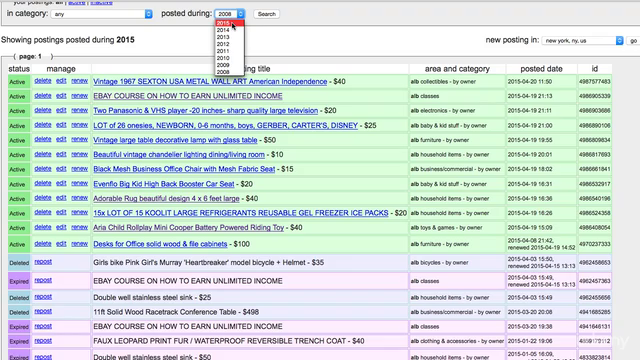
Task: Edit the LOT of 26 onesies posting
Action: click(61, 124)
